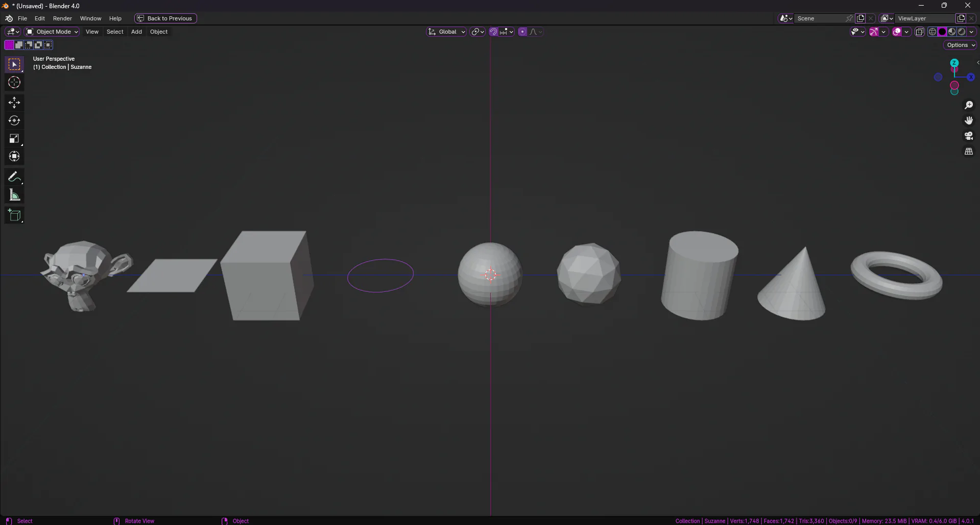This screenshot has height=525, width=980.
Task: Set selection mode to invert
Action: (x=38, y=45)
